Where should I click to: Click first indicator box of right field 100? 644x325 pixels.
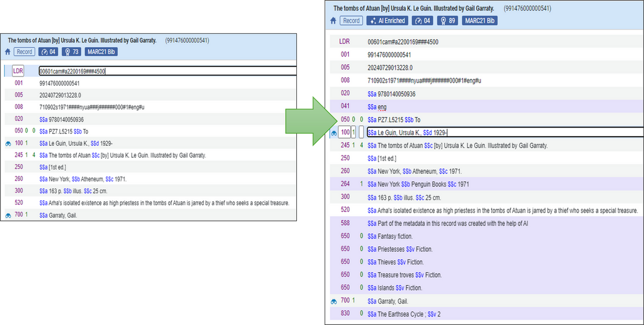353,132
